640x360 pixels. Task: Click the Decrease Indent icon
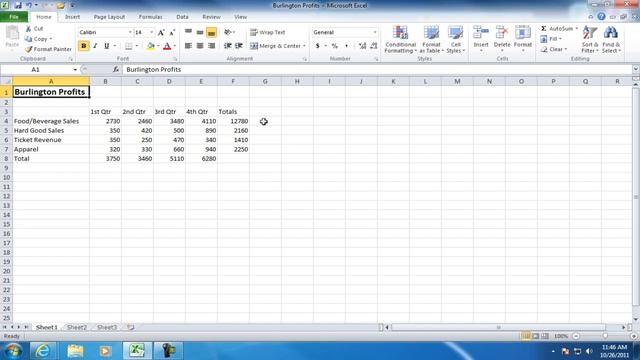[x=227, y=46]
